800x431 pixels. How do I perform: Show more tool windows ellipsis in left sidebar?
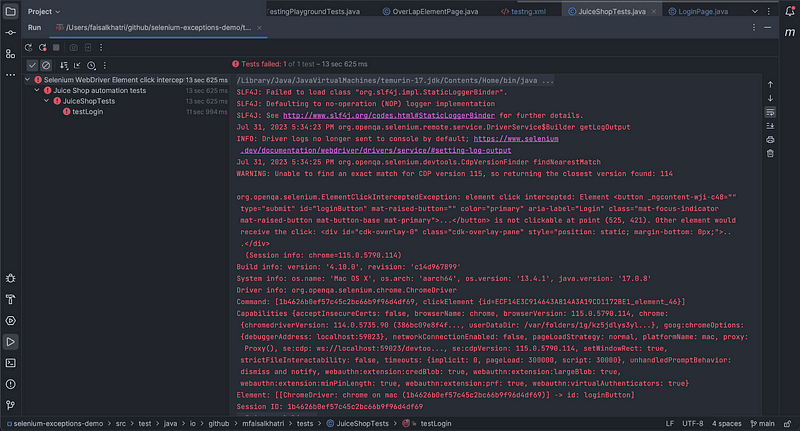tap(10, 75)
